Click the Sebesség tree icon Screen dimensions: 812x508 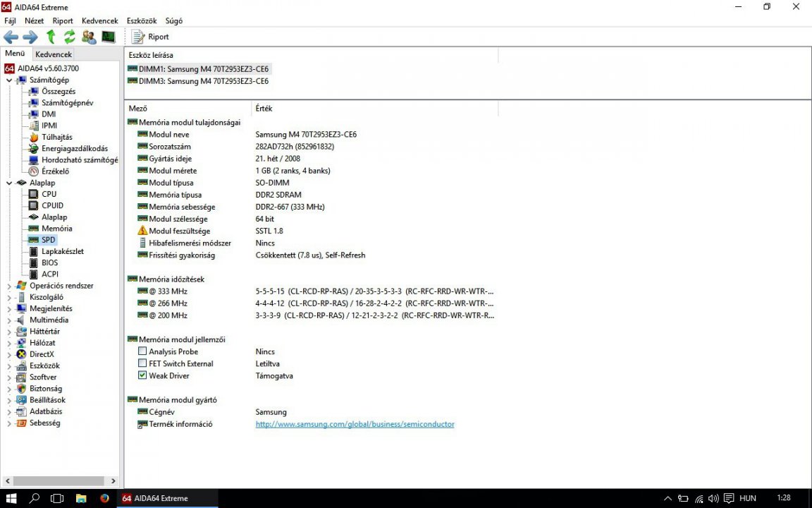tap(21, 423)
